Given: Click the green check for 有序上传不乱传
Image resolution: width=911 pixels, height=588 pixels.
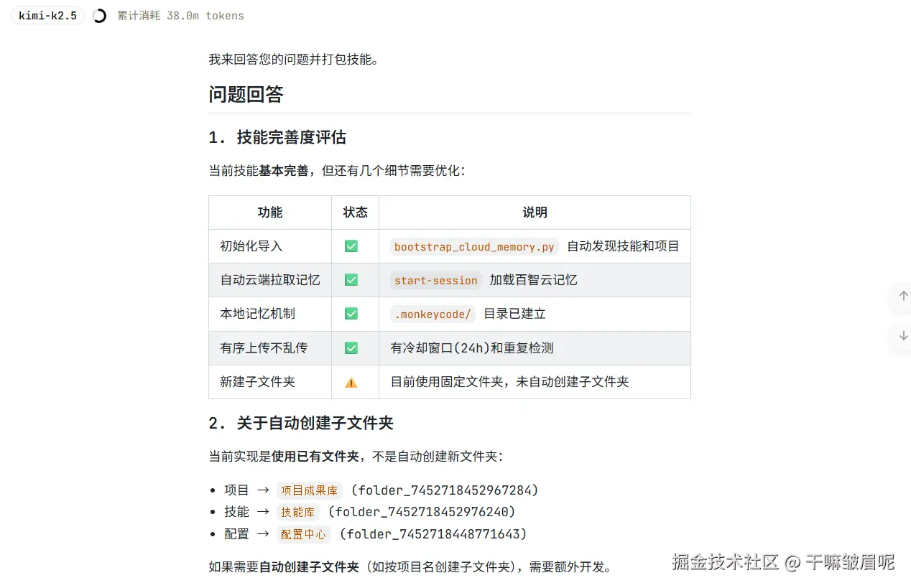Looking at the screenshot, I should pyautogui.click(x=351, y=348).
